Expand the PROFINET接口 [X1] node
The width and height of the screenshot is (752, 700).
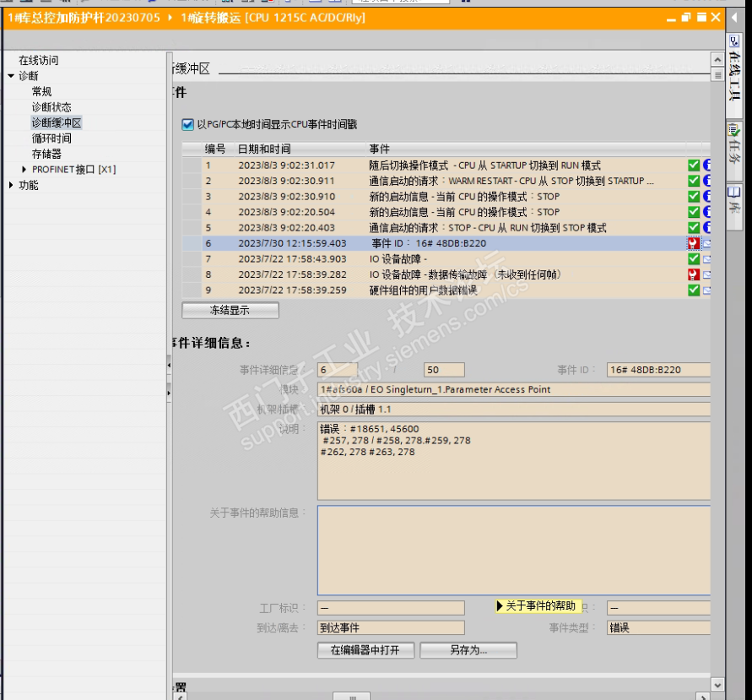coord(24,170)
